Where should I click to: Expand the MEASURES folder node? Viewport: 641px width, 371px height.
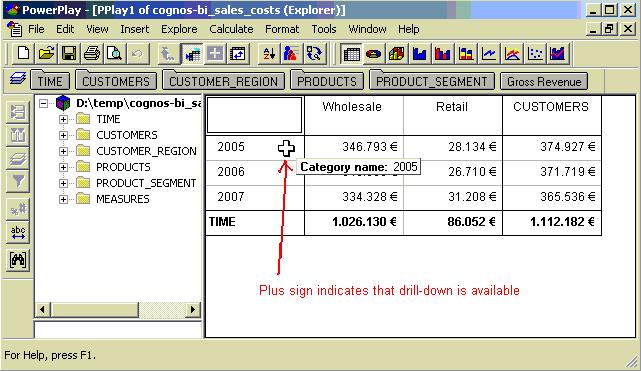[x=63, y=199]
